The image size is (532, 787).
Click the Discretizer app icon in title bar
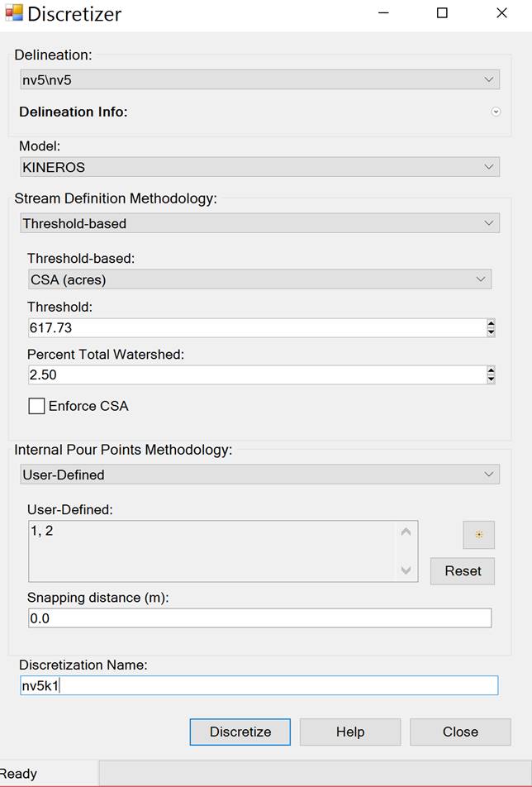pos(13,13)
